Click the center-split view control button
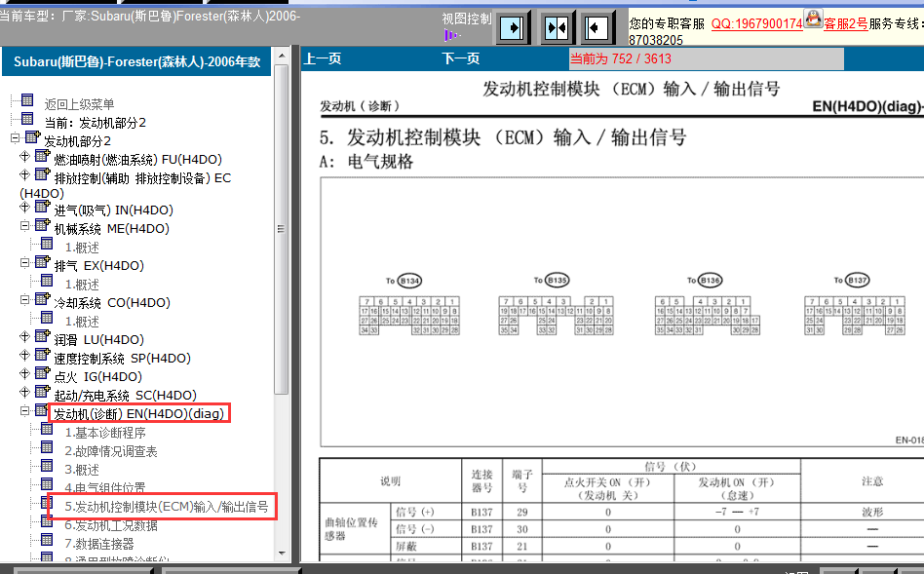This screenshot has height=574, width=924. click(x=556, y=27)
